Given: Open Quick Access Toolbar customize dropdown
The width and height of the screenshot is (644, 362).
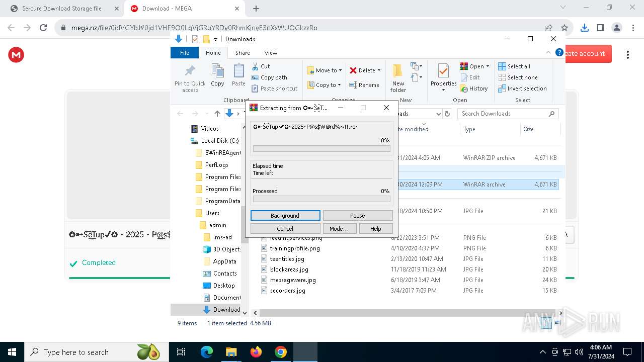Looking at the screenshot, I should click(x=215, y=39).
